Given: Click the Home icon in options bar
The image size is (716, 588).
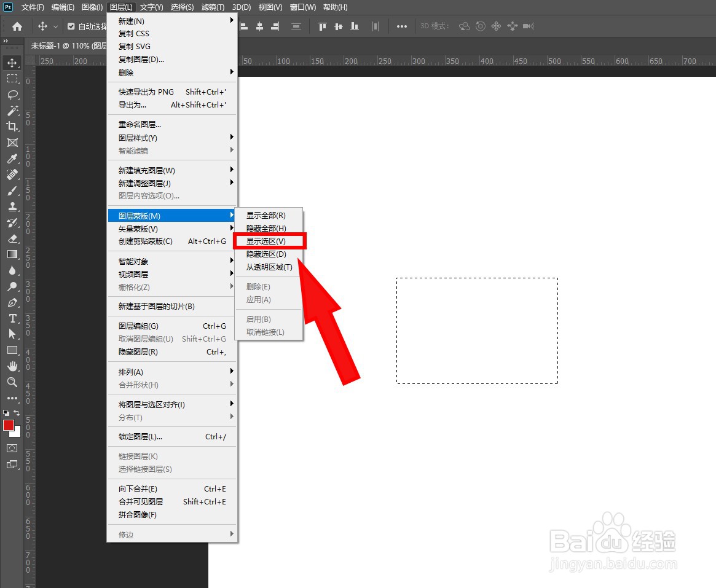Looking at the screenshot, I should (17, 26).
